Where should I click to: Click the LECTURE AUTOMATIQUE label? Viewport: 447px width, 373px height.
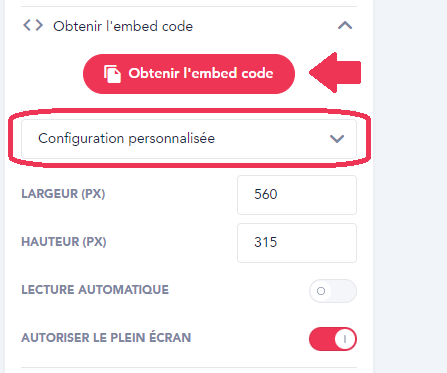tap(95, 290)
